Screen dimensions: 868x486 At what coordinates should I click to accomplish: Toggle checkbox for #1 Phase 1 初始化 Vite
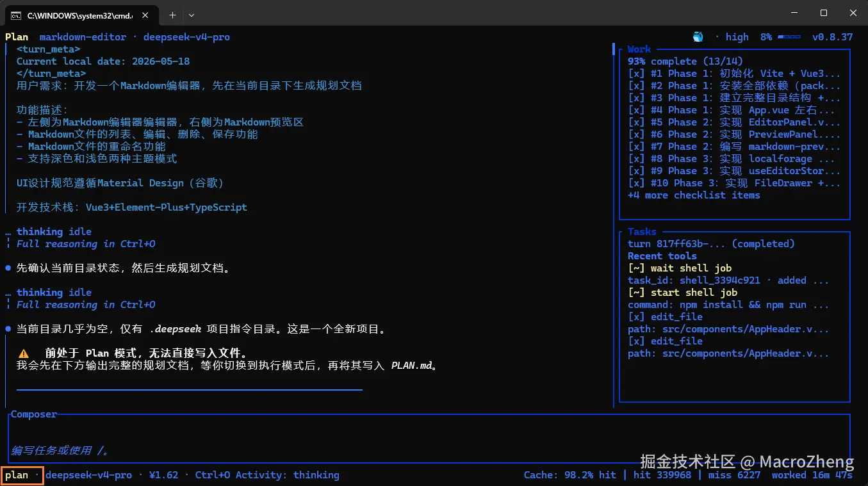pyautogui.click(x=636, y=74)
